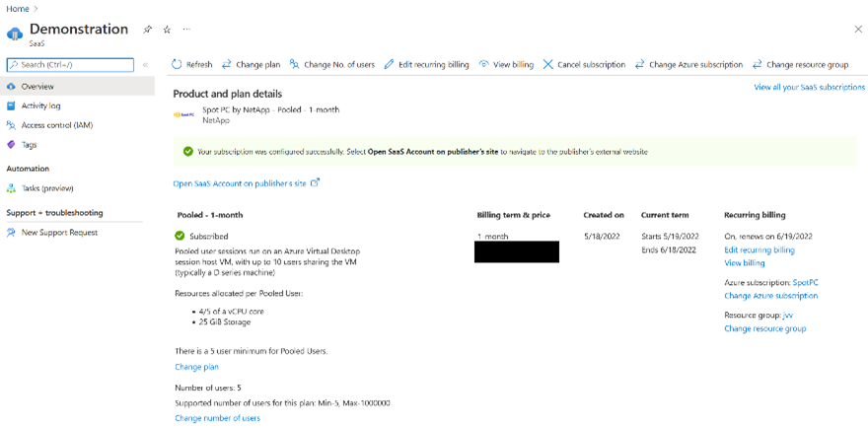The height and width of the screenshot is (428, 868).
Task: Click Cancel subscription toolbar label
Action: coord(591,65)
